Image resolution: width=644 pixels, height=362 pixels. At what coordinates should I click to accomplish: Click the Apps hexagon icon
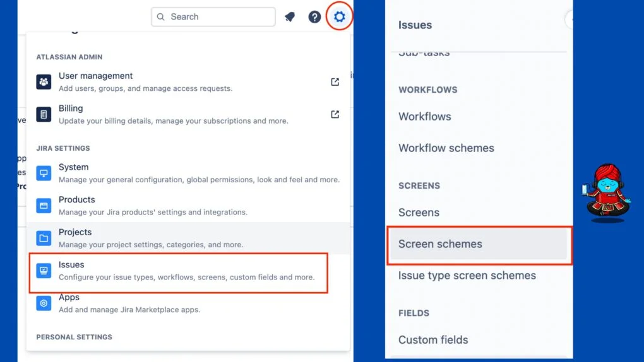tap(44, 303)
